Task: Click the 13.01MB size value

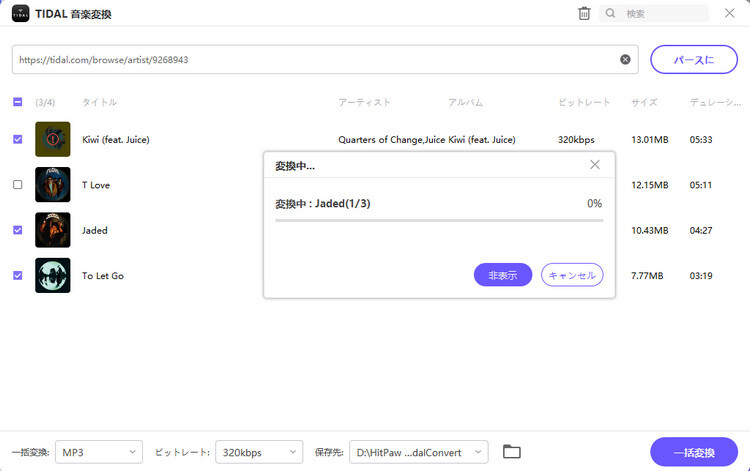Action: (650, 140)
